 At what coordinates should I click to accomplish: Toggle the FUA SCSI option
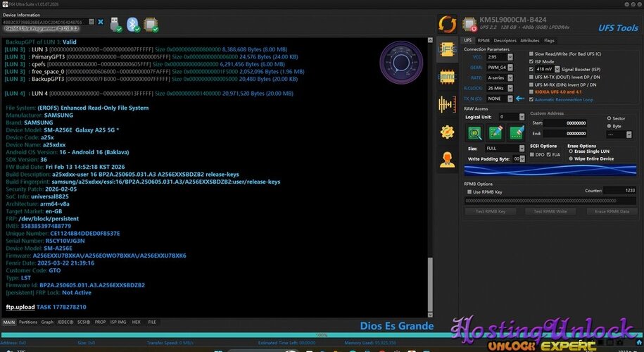tap(549, 154)
